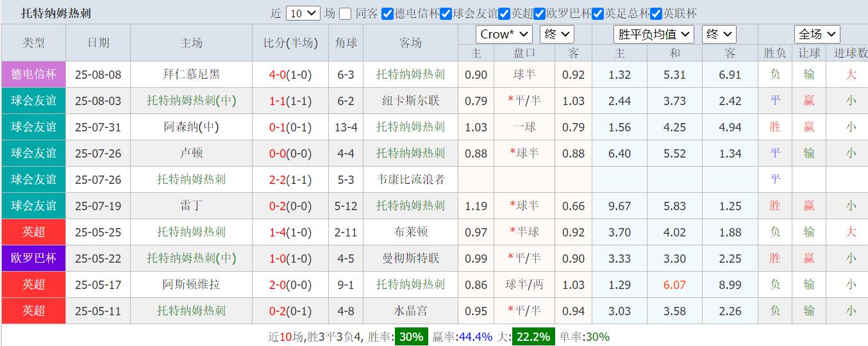This screenshot has width=868, height=346.
Task: Toggle the 英联杯 checkbox
Action: (656, 13)
